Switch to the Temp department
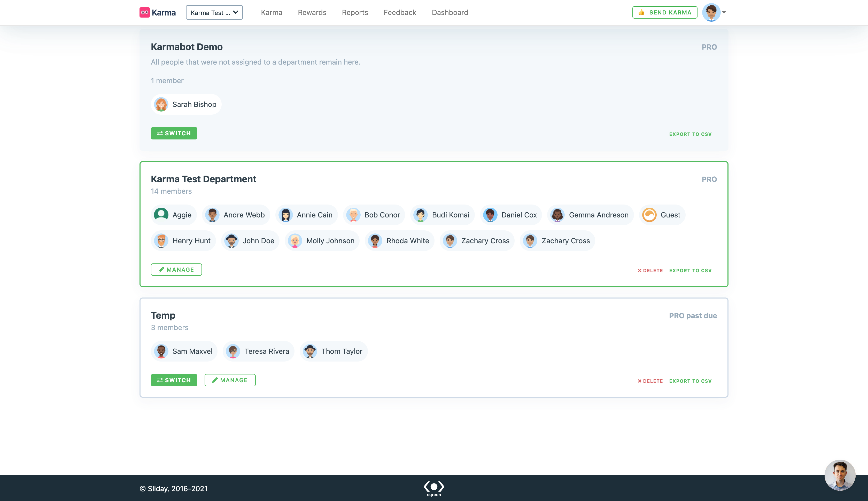The image size is (868, 501). click(x=174, y=380)
